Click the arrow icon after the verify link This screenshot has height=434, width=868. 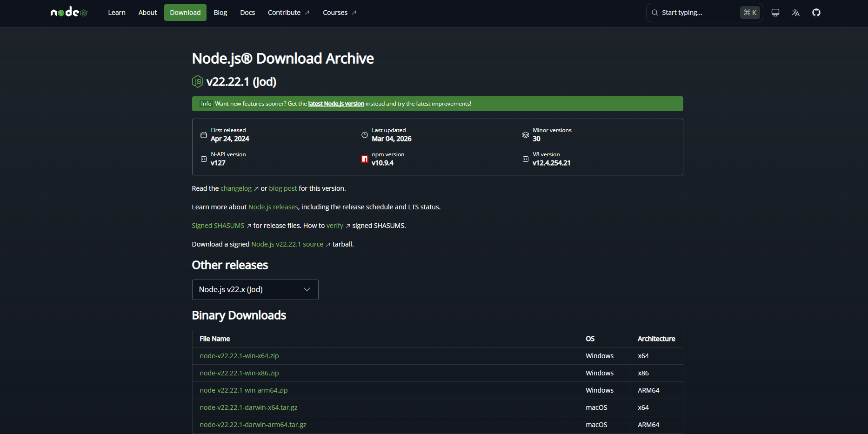[x=348, y=226]
